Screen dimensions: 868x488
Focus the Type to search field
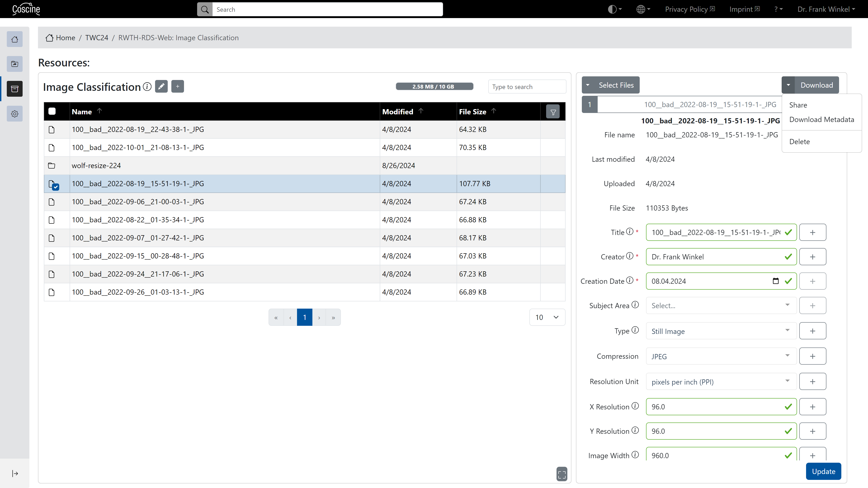[527, 87]
